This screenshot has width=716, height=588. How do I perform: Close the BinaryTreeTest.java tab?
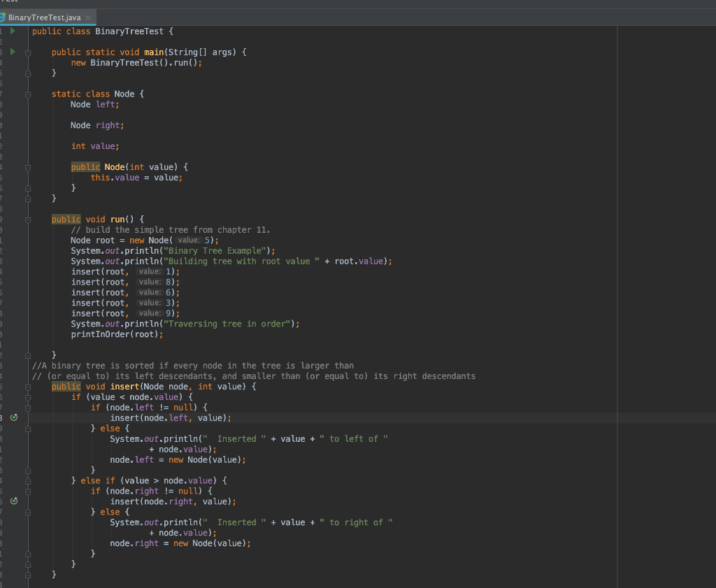[x=88, y=17]
